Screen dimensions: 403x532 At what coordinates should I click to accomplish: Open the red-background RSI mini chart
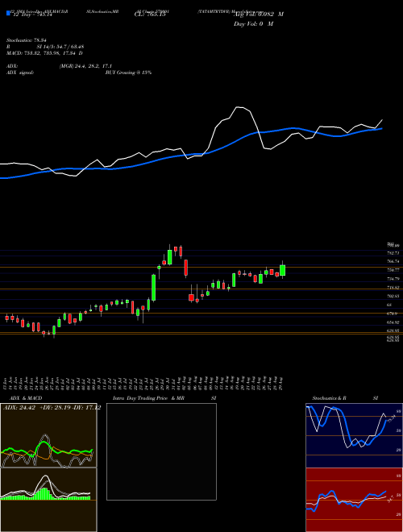pos(355,500)
